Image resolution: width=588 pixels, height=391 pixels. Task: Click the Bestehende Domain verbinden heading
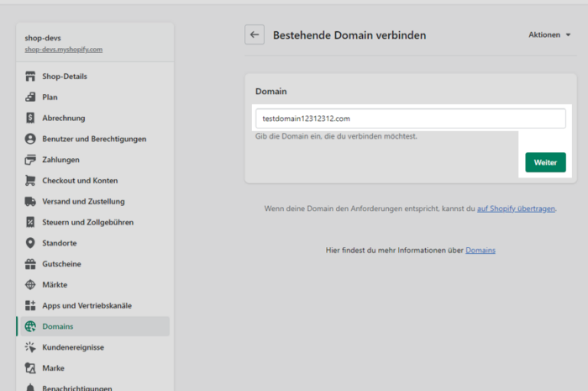click(349, 35)
